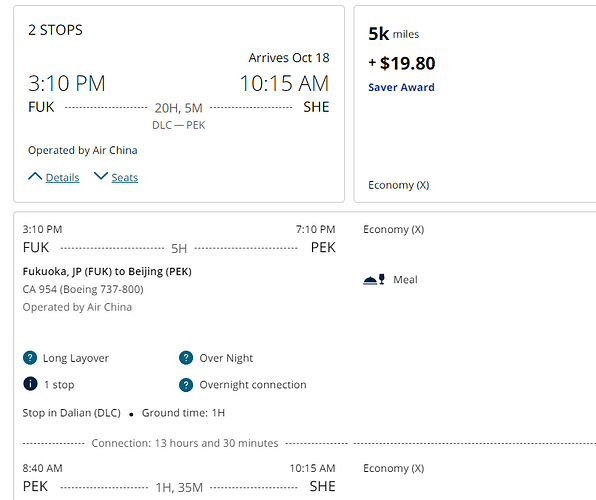The width and height of the screenshot is (596, 500).
Task: Click the Stop in Dalian (DLC) text
Action: point(71,413)
